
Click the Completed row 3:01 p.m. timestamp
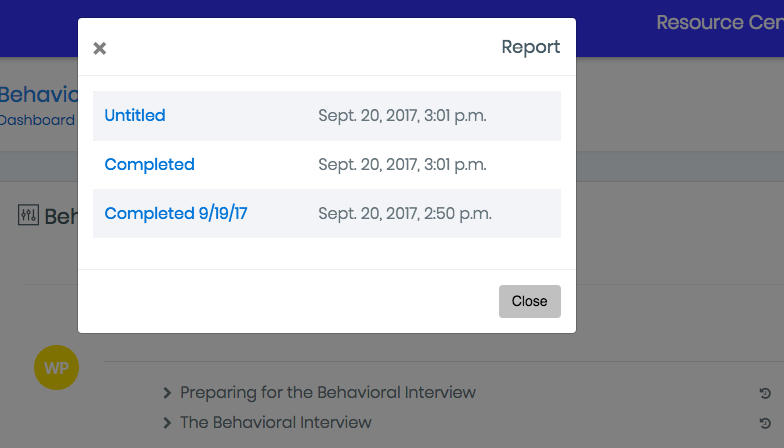click(x=402, y=164)
